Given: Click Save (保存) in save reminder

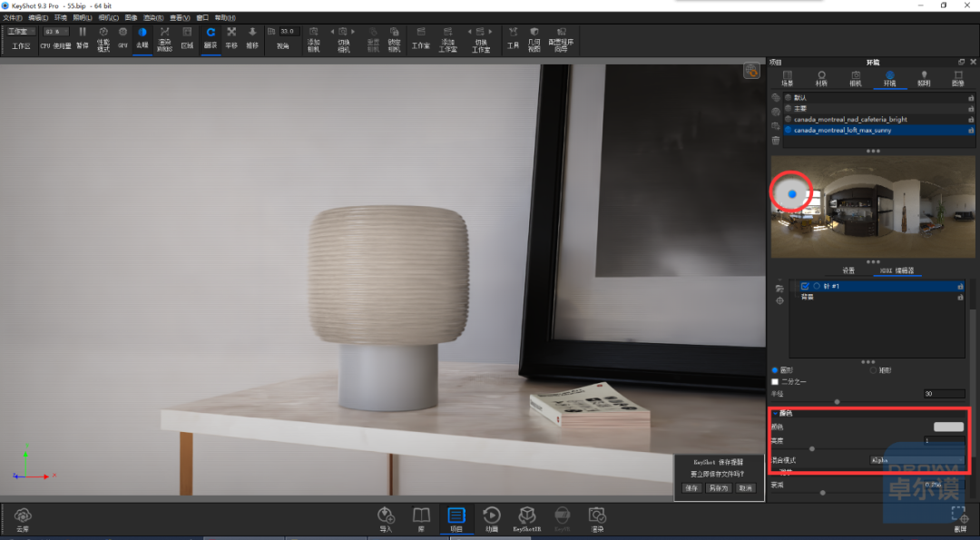Looking at the screenshot, I should pyautogui.click(x=691, y=488).
